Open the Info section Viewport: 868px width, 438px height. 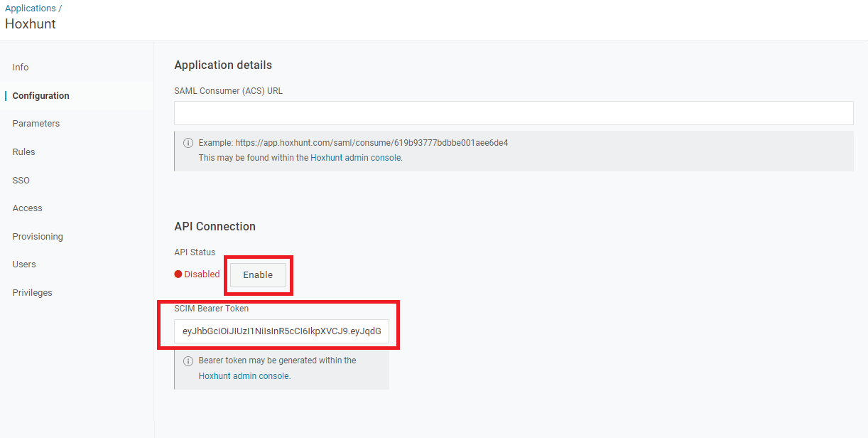pos(21,68)
